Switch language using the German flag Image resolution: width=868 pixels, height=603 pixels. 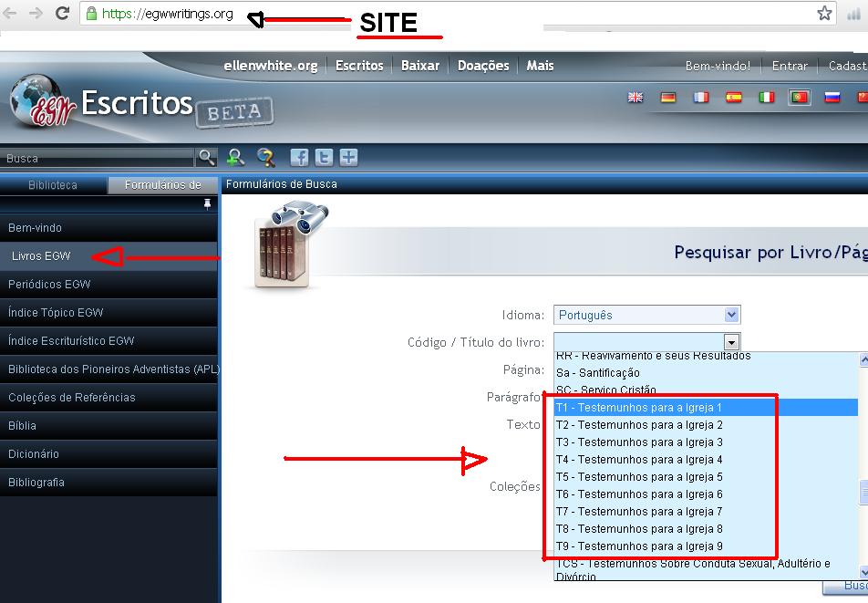[x=668, y=98]
